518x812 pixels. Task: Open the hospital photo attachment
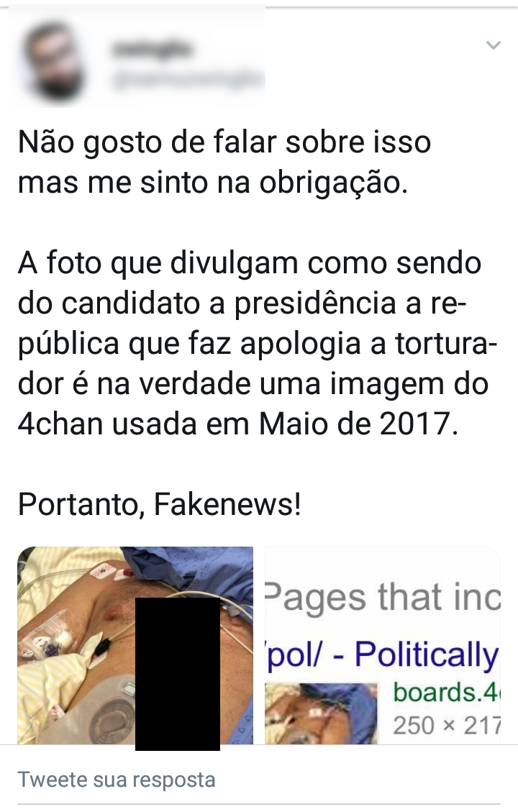coord(135,645)
